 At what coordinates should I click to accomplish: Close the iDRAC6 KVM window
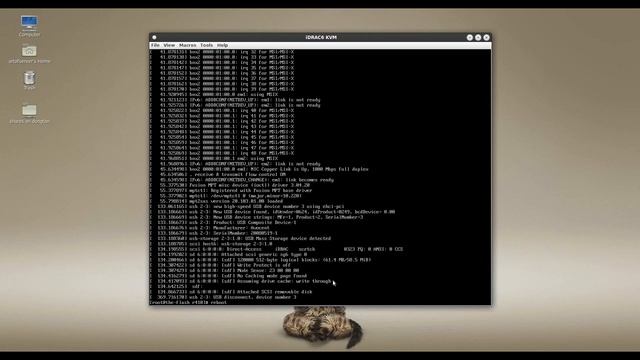(x=486, y=37)
